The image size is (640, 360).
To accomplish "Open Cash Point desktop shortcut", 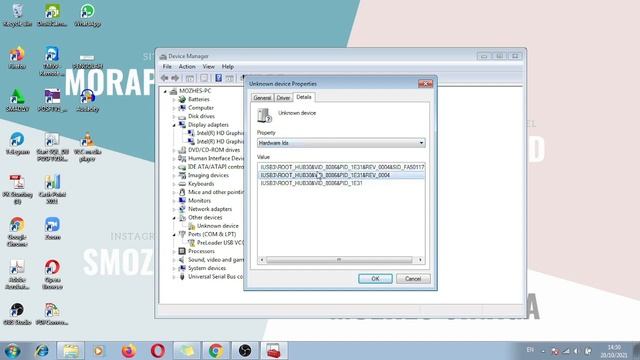I will coord(52,189).
